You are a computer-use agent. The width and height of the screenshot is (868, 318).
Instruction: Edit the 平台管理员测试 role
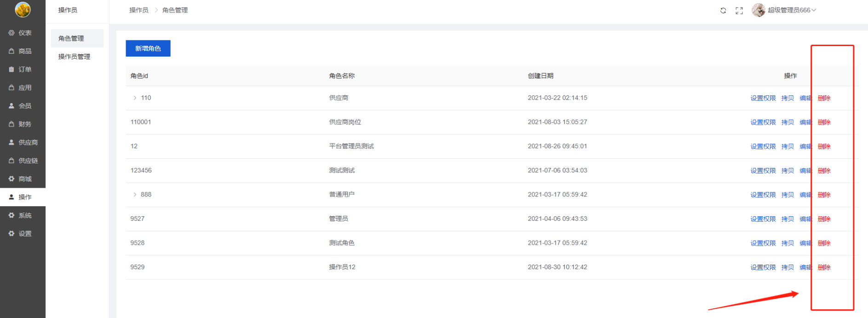click(x=805, y=146)
